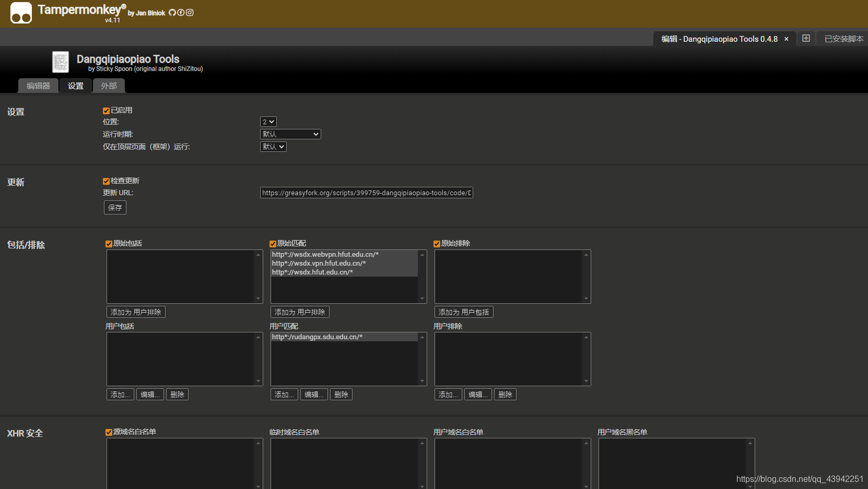Select http*://wsdx.vpn.hfut.edu.cn/* entry
Screen dimensions: 868x489
pyautogui.click(x=344, y=264)
